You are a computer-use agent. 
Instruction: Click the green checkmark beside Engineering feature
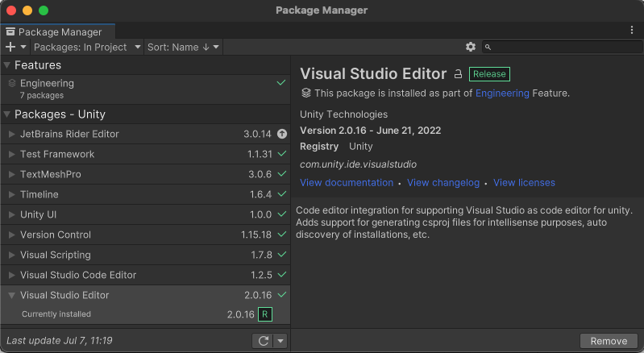tap(281, 83)
